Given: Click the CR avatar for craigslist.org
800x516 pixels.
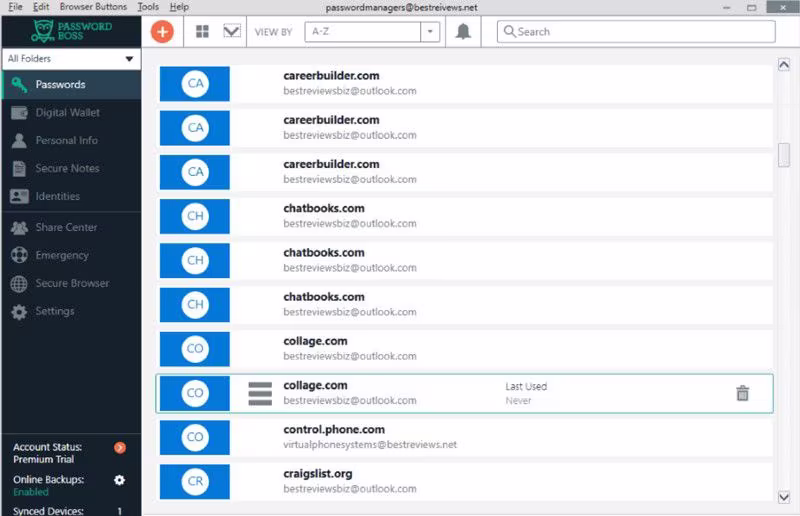Looking at the screenshot, I should (x=195, y=481).
